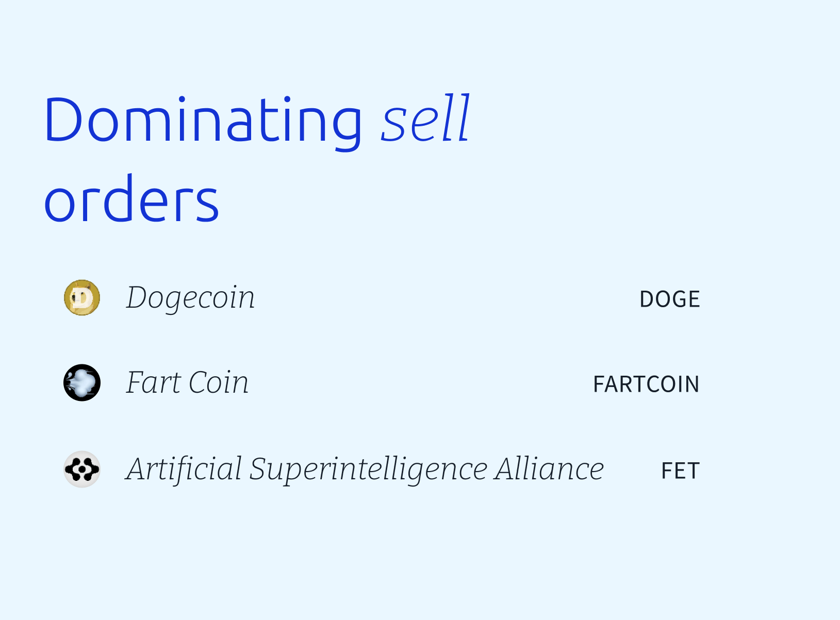Click the Artificial Superintelligence Alliance logo icon
The width and height of the screenshot is (840, 620).
tap(82, 470)
